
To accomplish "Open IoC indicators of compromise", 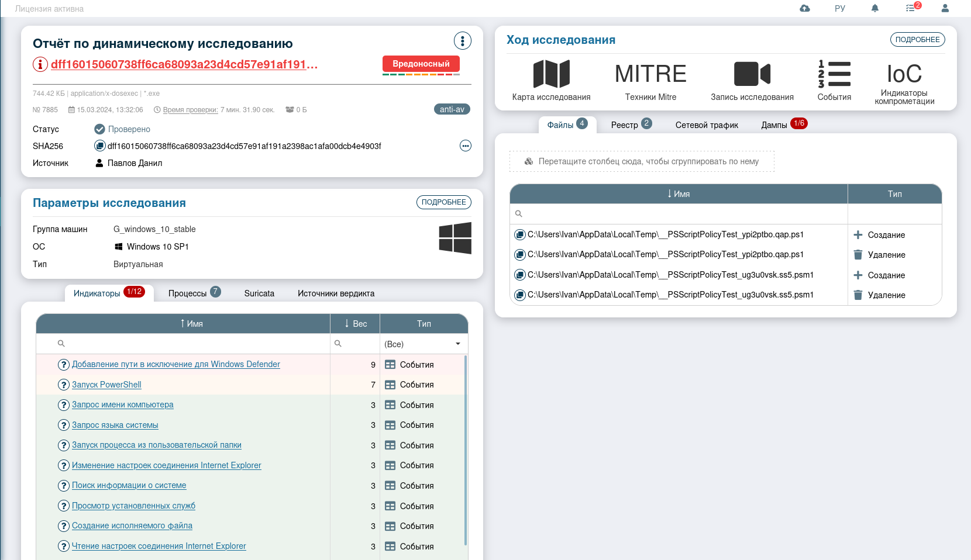I will coord(904,74).
